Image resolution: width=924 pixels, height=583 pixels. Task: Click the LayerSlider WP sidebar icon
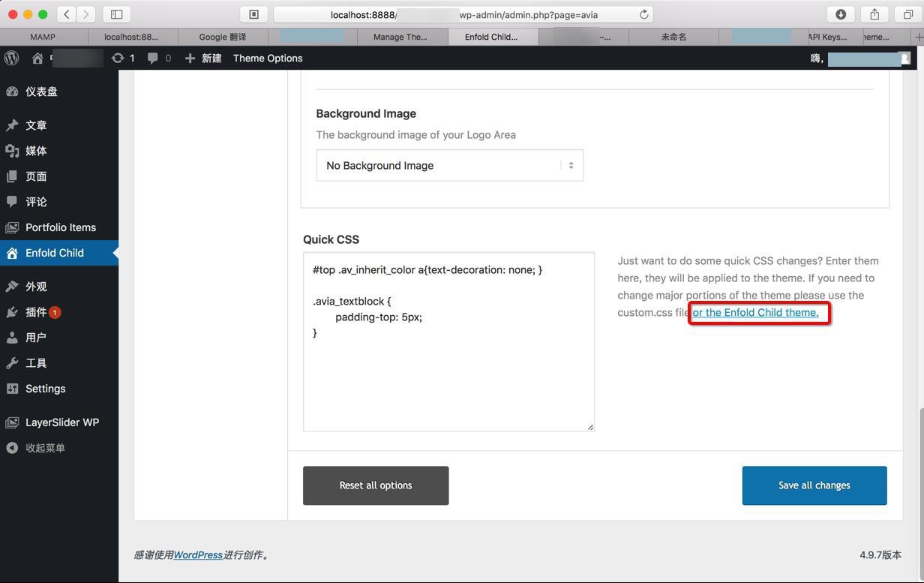pyautogui.click(x=12, y=422)
